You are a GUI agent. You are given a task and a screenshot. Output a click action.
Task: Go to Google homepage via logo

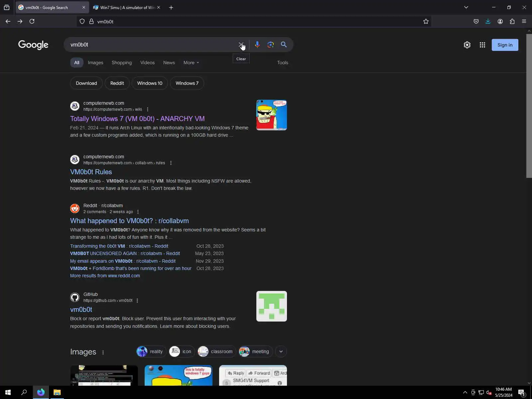tap(33, 45)
